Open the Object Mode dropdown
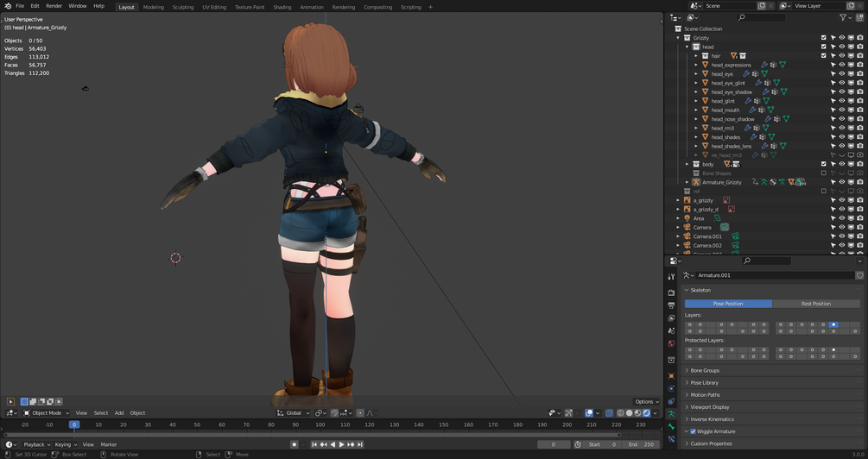This screenshot has height=459, width=868. (46, 412)
